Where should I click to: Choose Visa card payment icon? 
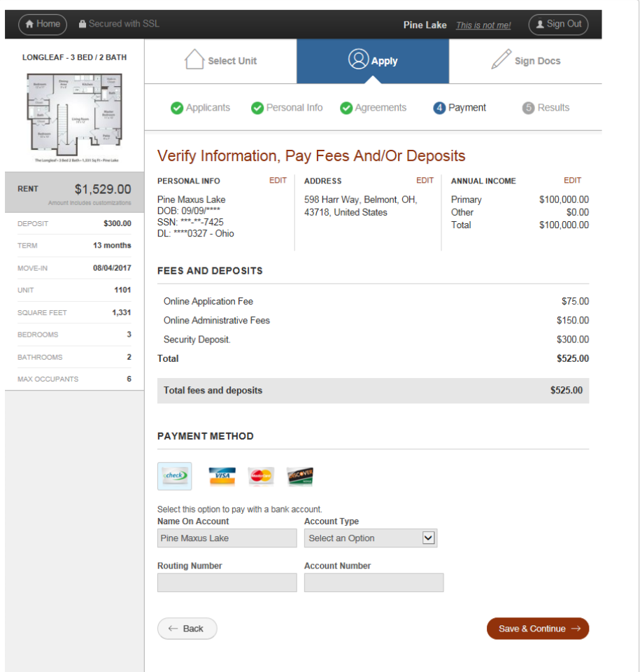click(x=222, y=476)
